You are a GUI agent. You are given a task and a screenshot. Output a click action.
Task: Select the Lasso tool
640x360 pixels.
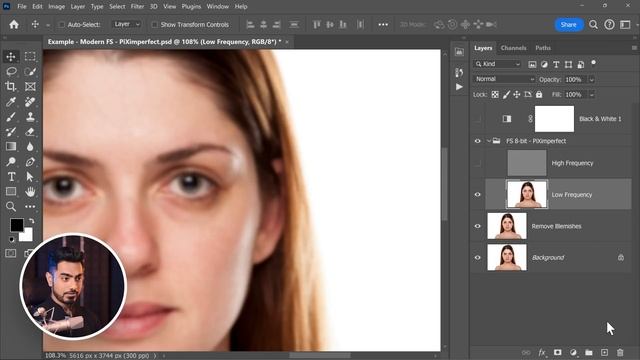(x=11, y=71)
